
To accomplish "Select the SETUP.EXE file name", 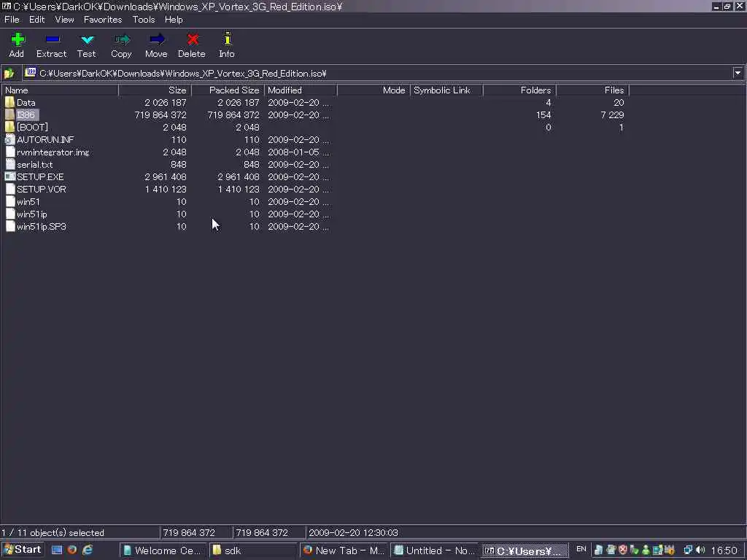I will coord(41,176).
